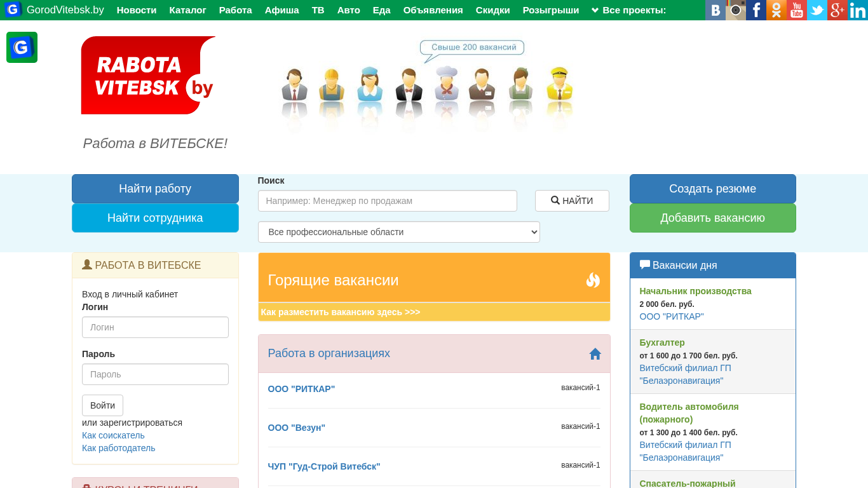Open the ТВ menu item

pos(318,10)
